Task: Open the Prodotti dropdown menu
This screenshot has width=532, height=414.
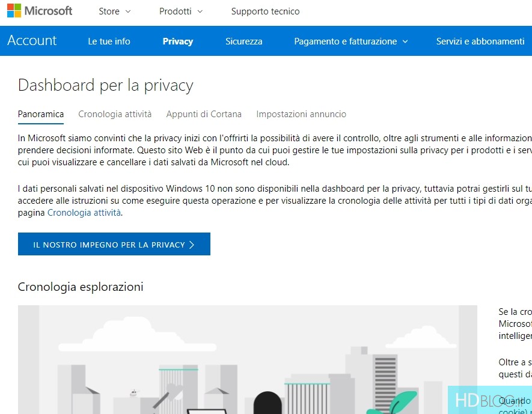Action: pyautogui.click(x=180, y=11)
